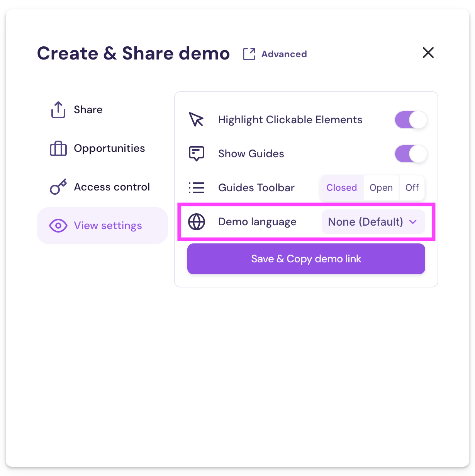
Task: Open the Demo language dropdown
Action: [373, 222]
